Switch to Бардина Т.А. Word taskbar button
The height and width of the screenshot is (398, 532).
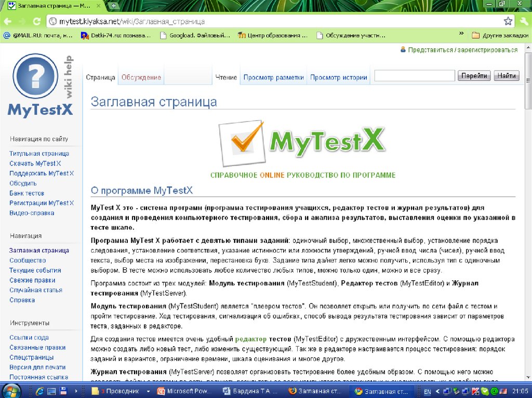coord(250,391)
